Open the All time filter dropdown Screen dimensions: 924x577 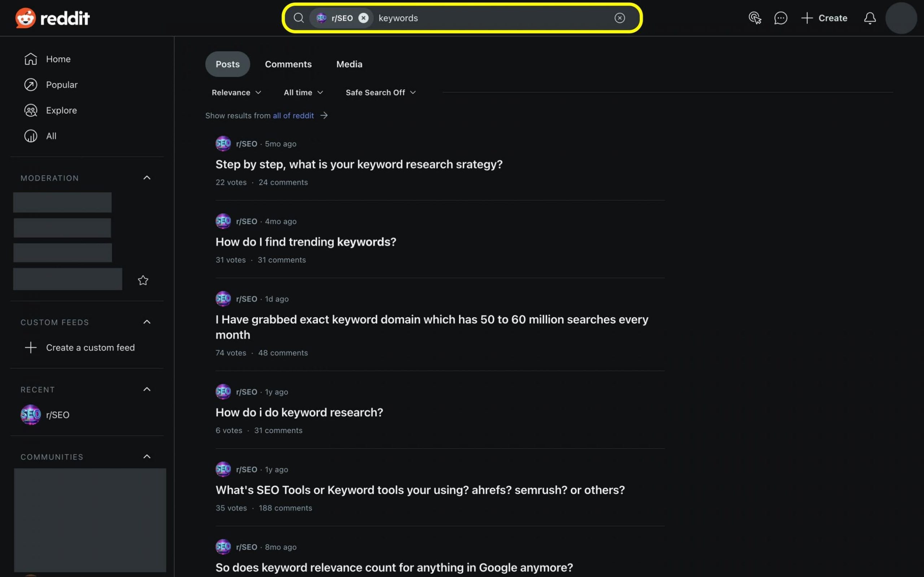click(x=303, y=93)
